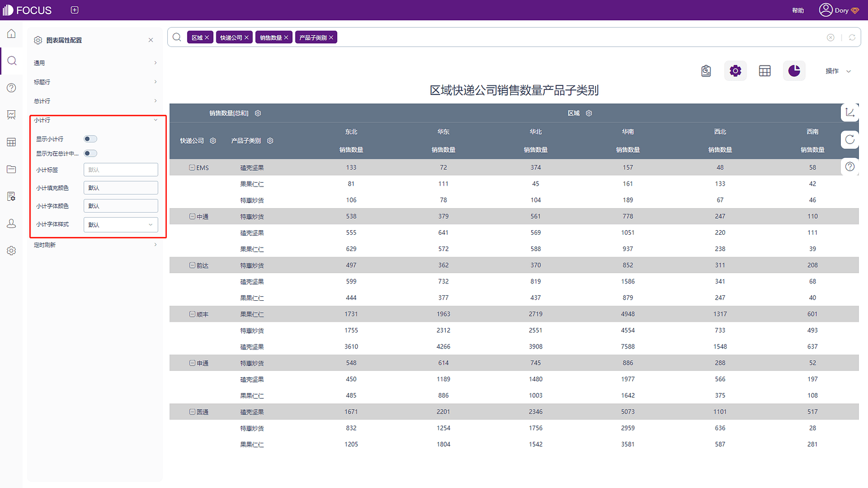Open the search page in sidebar
Viewport: 868px width, 488px height.
(11, 61)
